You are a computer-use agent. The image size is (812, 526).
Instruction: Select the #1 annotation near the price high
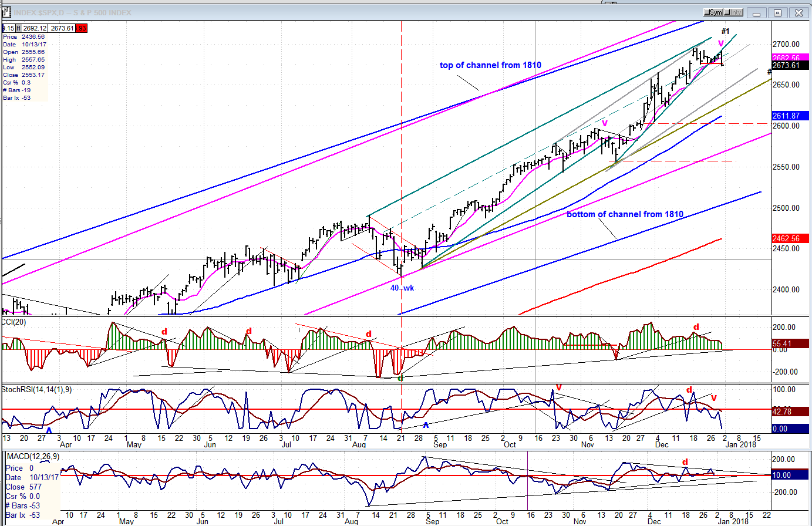click(725, 32)
